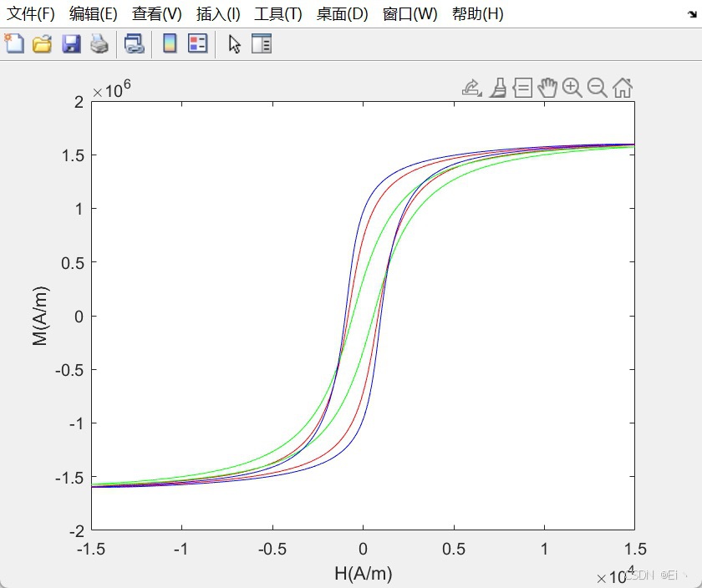
Task: Select the Pan hand tool
Action: [x=547, y=88]
